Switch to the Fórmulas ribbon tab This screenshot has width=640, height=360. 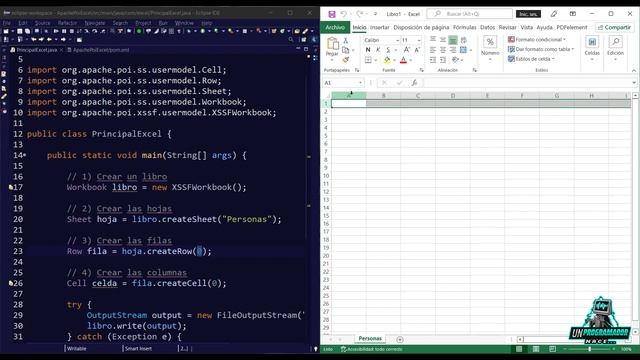coord(464,27)
